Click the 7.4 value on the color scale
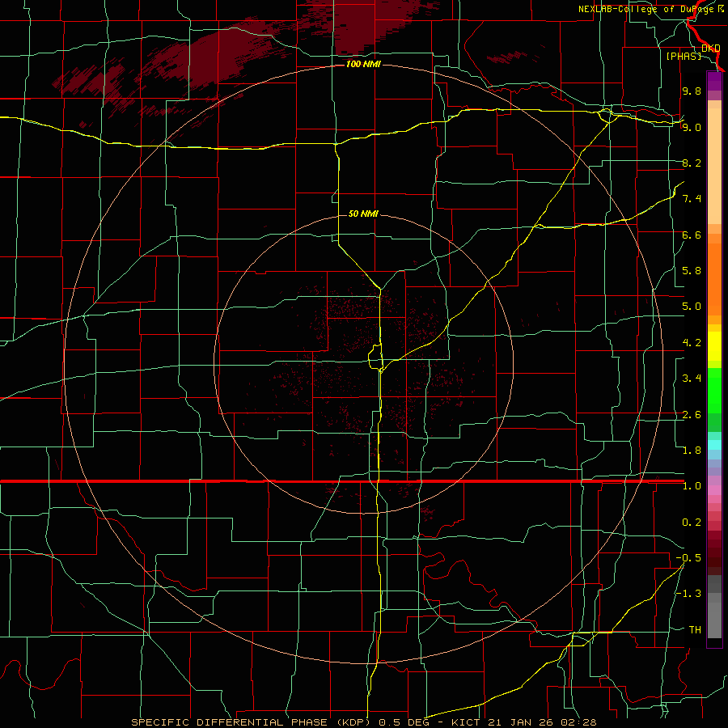 click(x=692, y=199)
